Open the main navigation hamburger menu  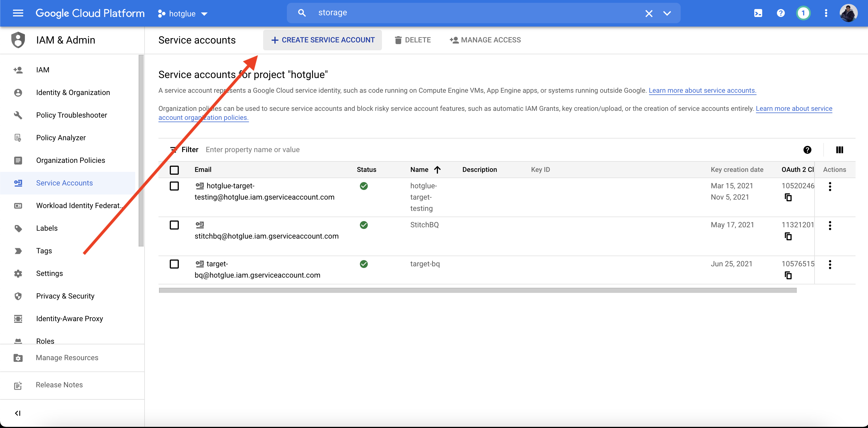18,13
